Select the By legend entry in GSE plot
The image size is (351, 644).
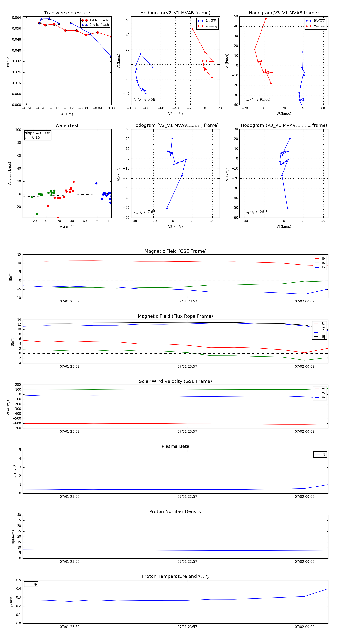[320, 263]
